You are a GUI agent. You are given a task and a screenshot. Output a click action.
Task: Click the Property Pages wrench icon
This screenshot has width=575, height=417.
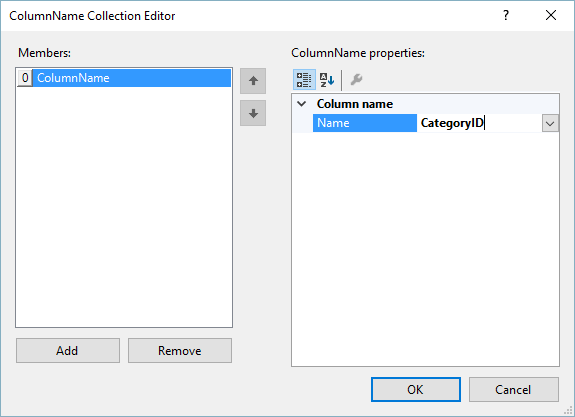(x=356, y=80)
